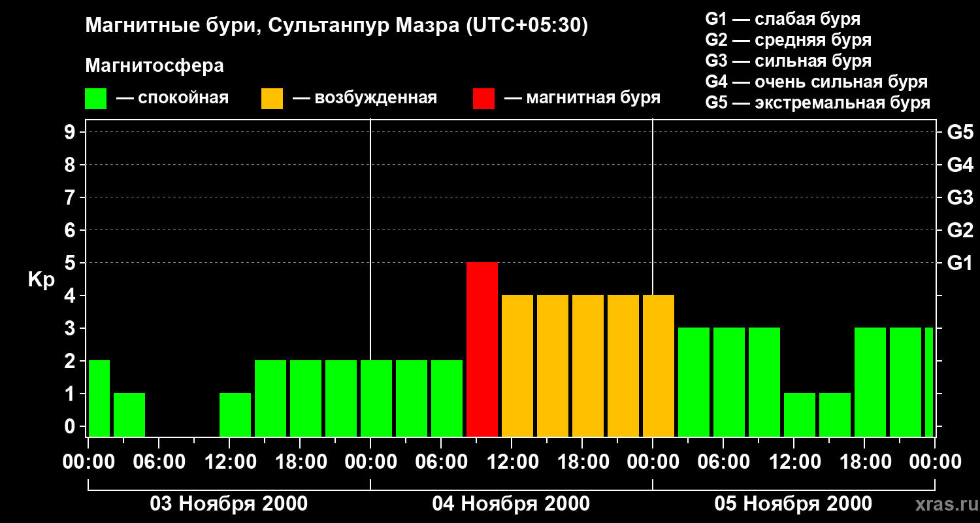Click the 'Kp' axis title
Image resolution: width=980 pixels, height=523 pixels.
click(x=41, y=280)
